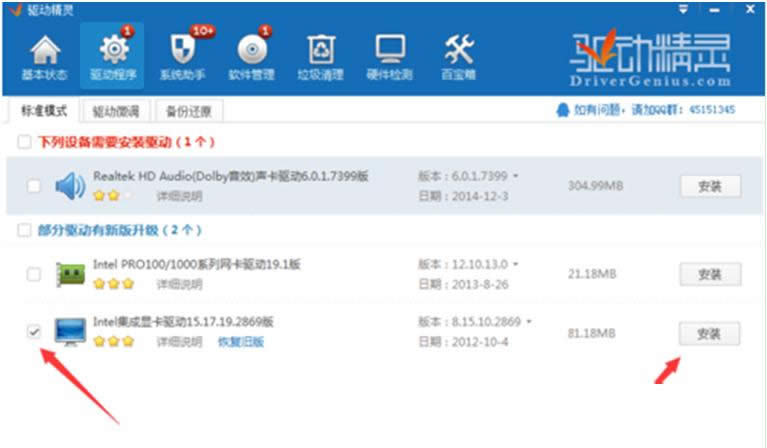Screen dimensions: 767x448
Task: Switch to the 驱动微调 tab
Action: 116,112
